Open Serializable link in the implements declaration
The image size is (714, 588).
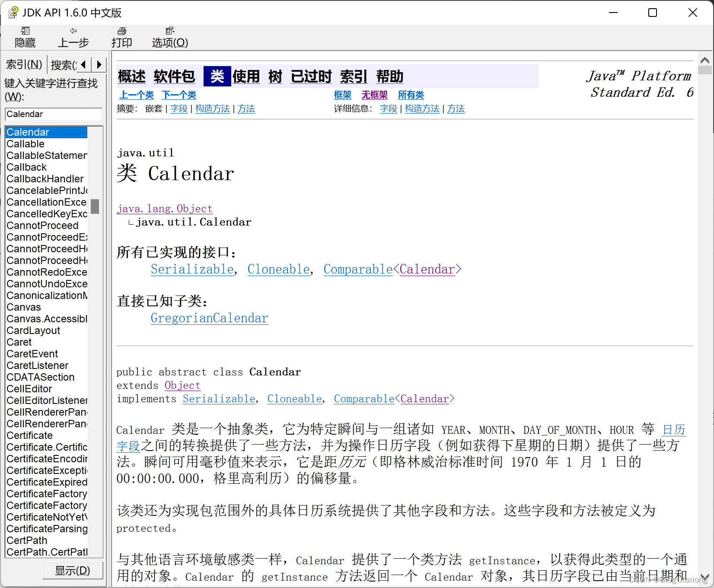[x=219, y=399]
